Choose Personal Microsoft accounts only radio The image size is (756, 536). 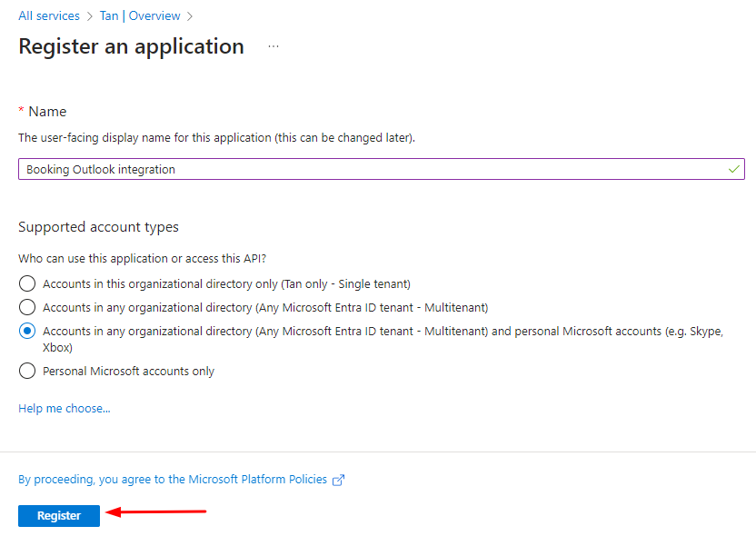[27, 371]
